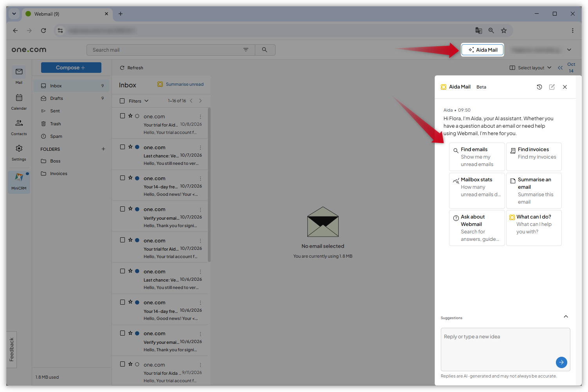Add a new folder with plus icon
Viewport: 588px width, 392px height.
(x=103, y=149)
